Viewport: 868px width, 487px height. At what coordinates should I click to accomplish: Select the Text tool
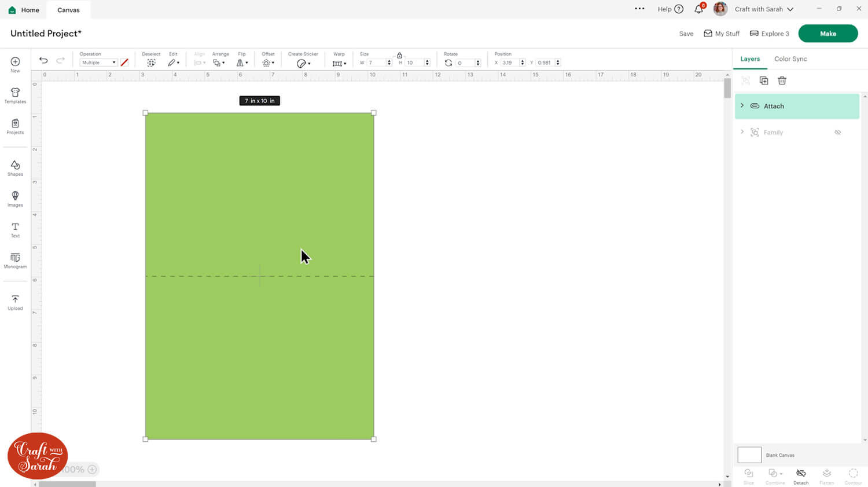click(15, 229)
